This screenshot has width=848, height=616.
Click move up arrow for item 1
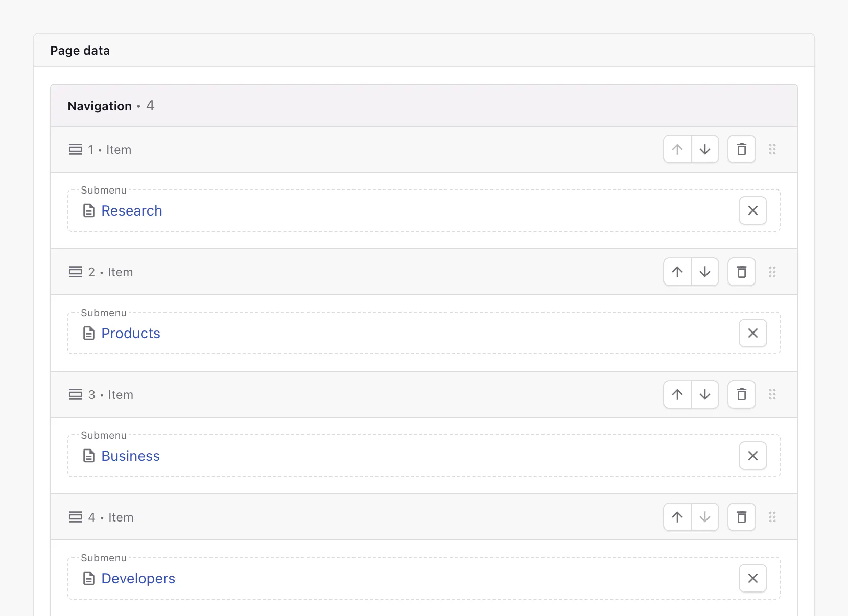677,149
